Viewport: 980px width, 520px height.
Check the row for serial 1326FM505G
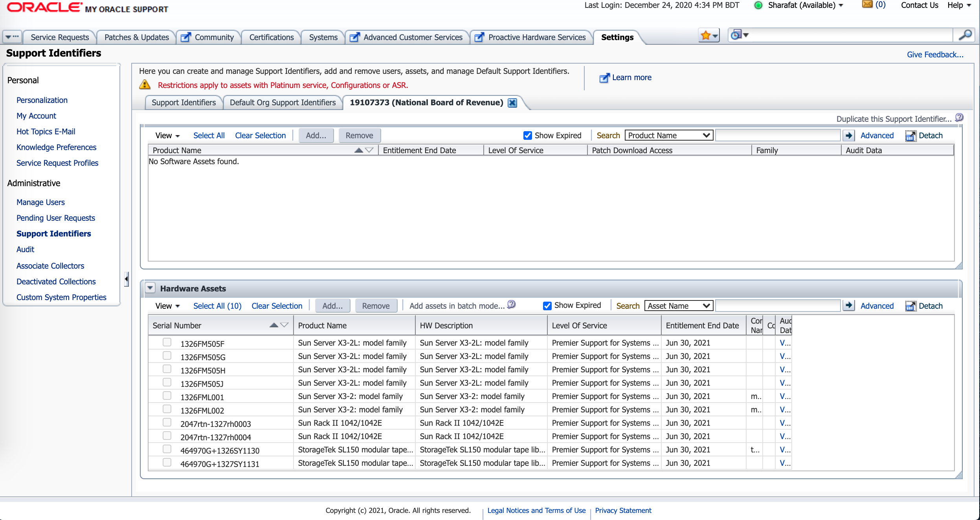(167, 355)
